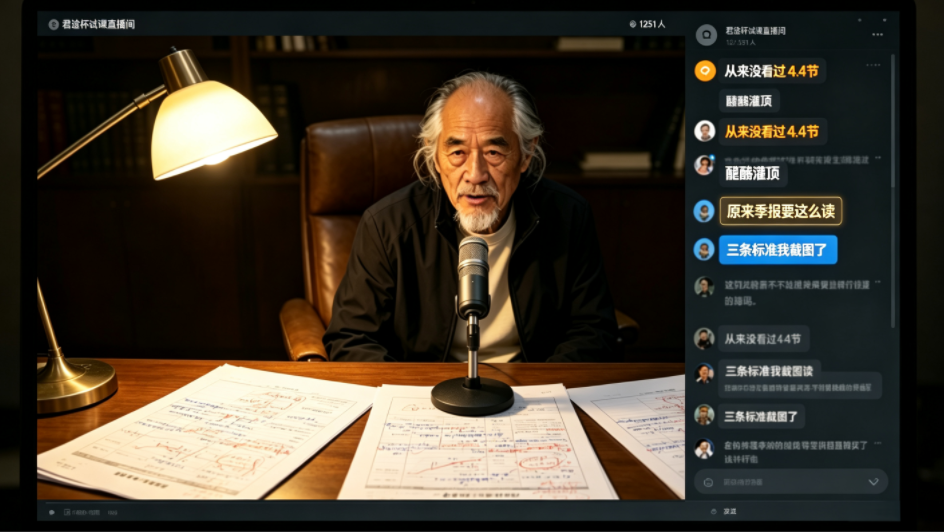
Task: Open the chat room's round gray avatar
Action: pos(706,35)
